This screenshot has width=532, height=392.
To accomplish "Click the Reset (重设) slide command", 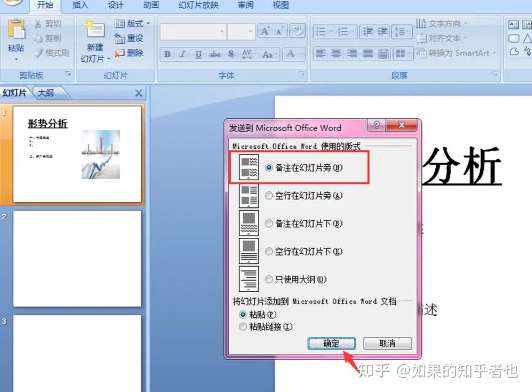I will tap(129, 38).
